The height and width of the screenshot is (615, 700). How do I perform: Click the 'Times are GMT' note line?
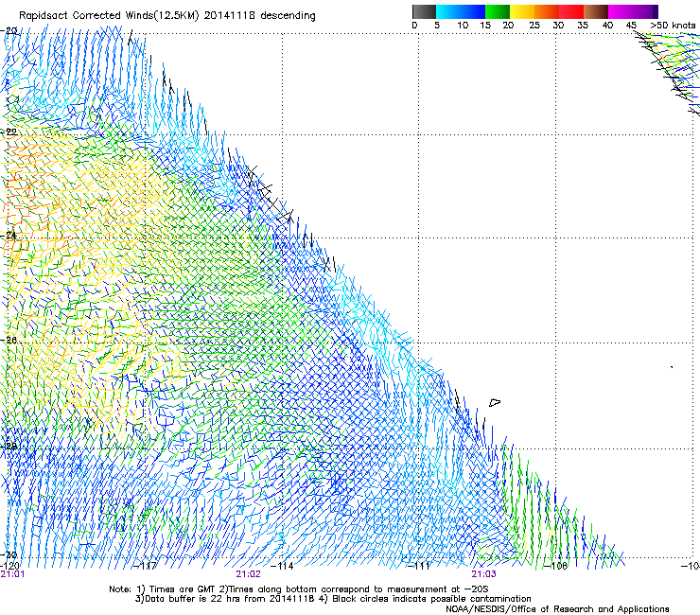point(299,589)
